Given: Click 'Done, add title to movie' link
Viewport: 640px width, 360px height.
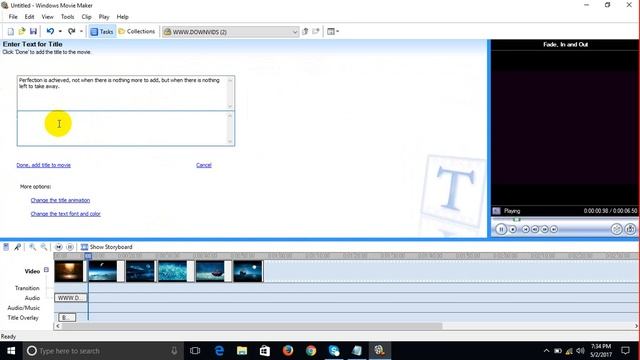Looking at the screenshot, I should (x=44, y=165).
